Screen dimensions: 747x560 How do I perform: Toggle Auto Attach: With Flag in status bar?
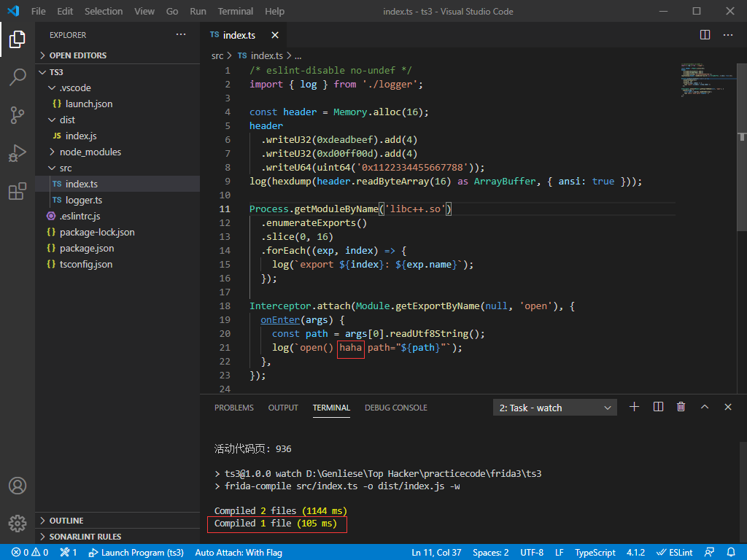[x=239, y=553]
